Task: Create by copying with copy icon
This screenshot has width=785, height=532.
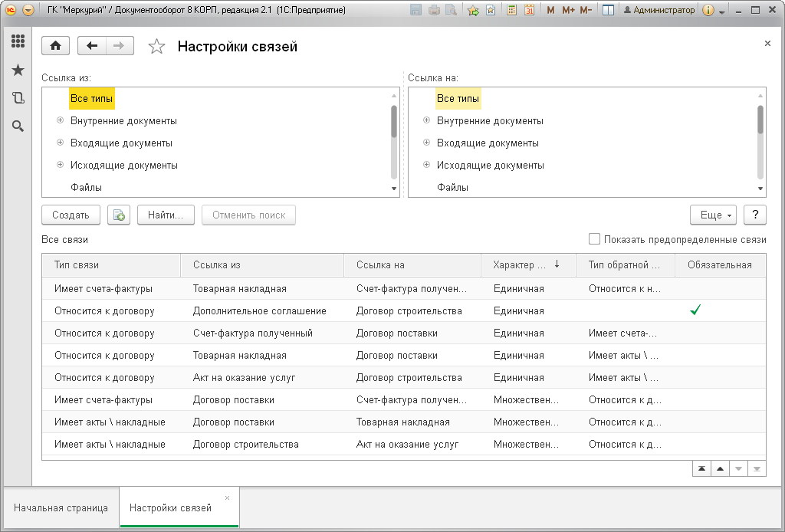Action: click(x=119, y=215)
